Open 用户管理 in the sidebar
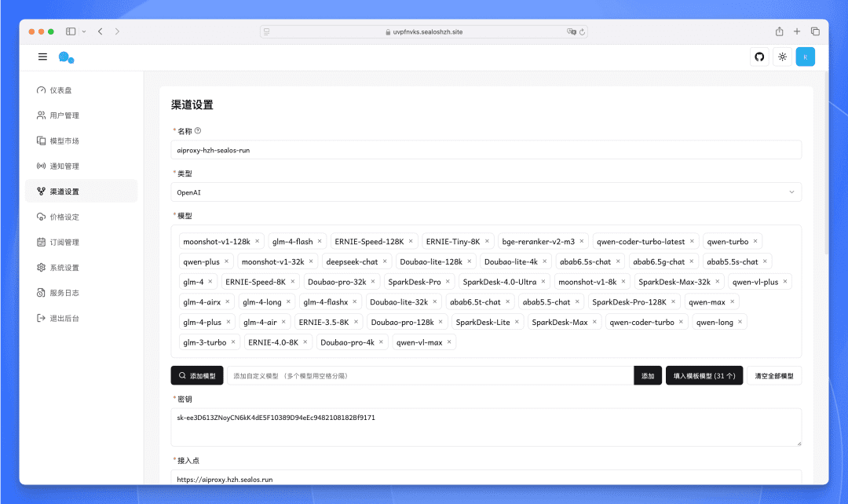Image resolution: width=848 pixels, height=504 pixels. click(81, 115)
